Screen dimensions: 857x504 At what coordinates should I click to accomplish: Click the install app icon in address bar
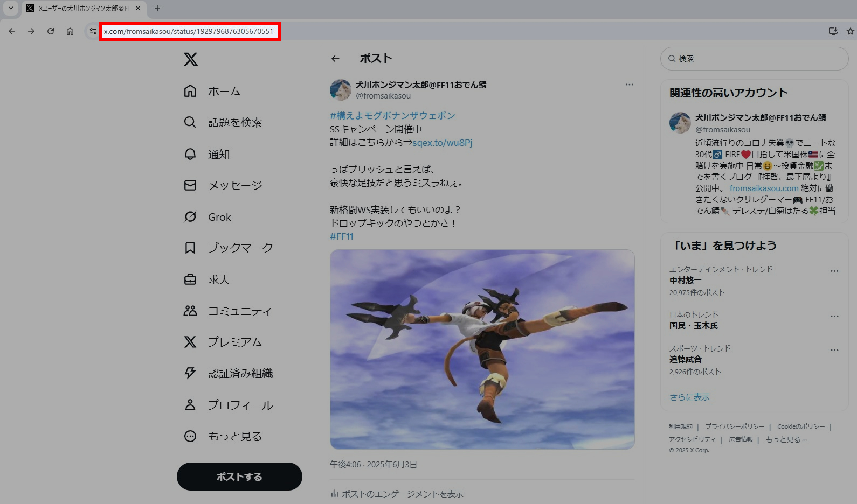click(833, 31)
